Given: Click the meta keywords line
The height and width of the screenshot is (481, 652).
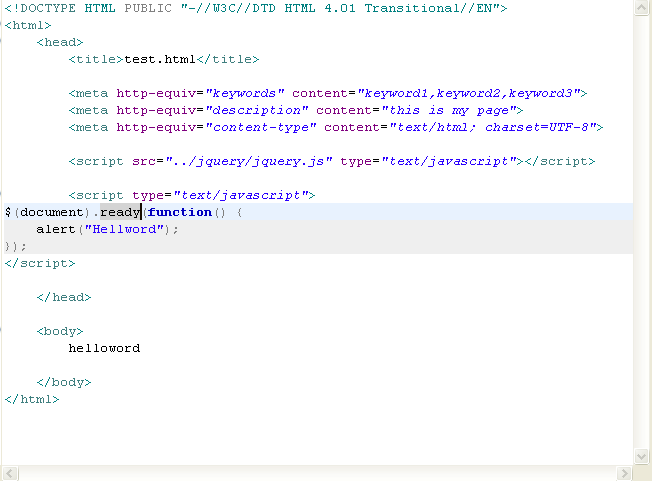Looking at the screenshot, I should point(328,94).
